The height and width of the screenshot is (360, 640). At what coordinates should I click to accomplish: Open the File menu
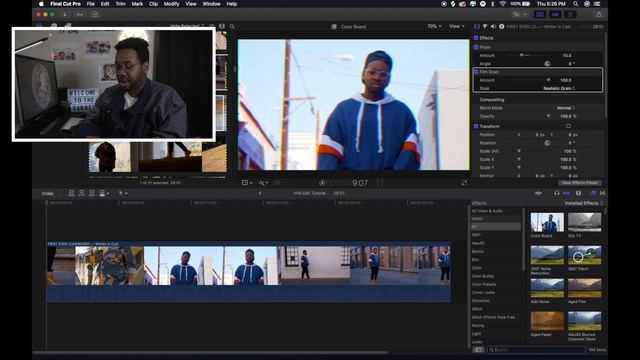[91, 4]
